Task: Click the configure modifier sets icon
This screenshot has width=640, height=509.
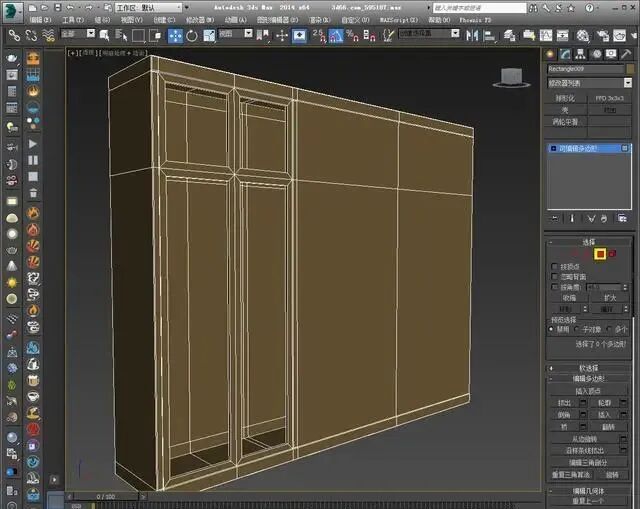Action: click(x=624, y=218)
